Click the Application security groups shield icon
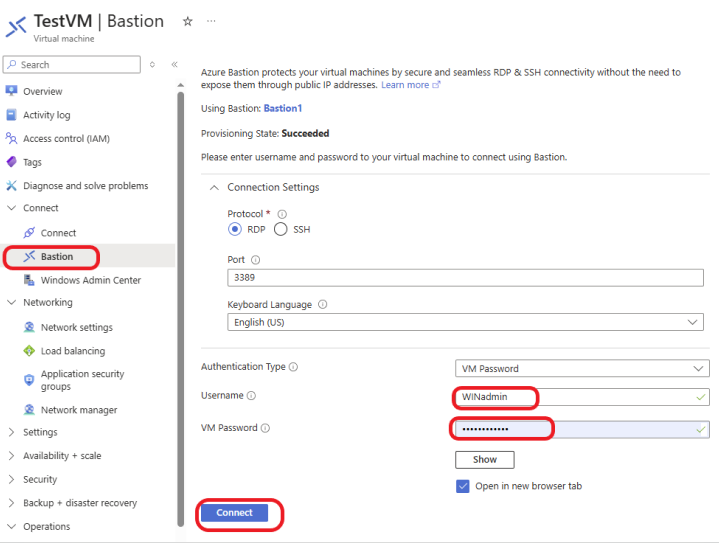Screen dimensions: 719x543 click(x=29, y=380)
